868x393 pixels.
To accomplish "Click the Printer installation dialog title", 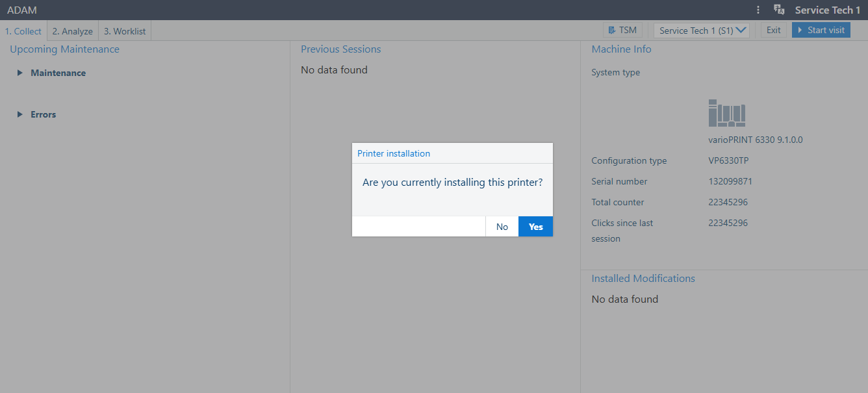I will pyautogui.click(x=394, y=153).
